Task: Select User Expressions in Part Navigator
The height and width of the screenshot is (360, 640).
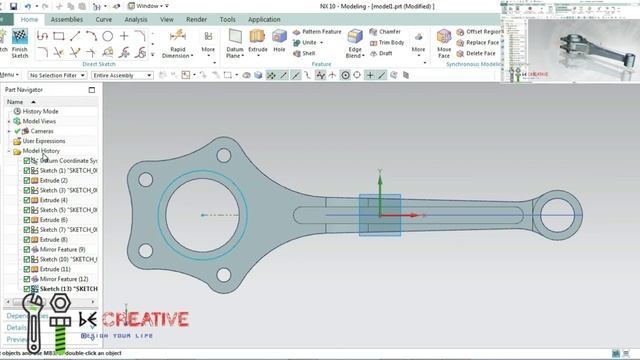Action: [x=44, y=141]
